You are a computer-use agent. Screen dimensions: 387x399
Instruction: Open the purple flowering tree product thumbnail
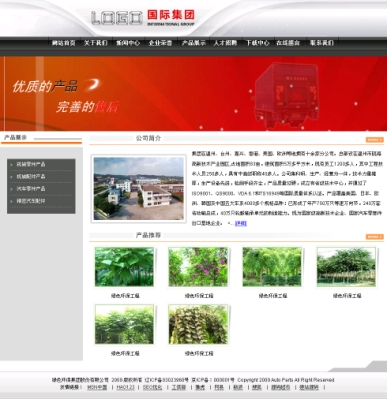198,267
